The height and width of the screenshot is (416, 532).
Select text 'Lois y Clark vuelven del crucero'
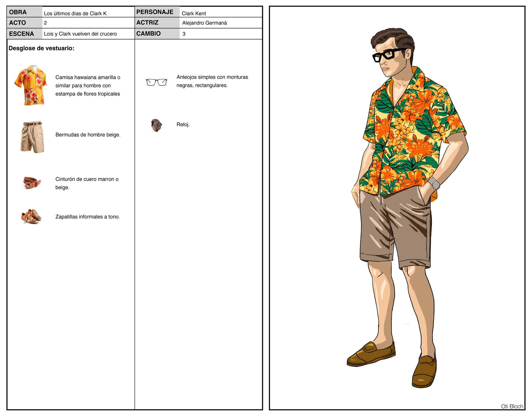click(x=80, y=34)
